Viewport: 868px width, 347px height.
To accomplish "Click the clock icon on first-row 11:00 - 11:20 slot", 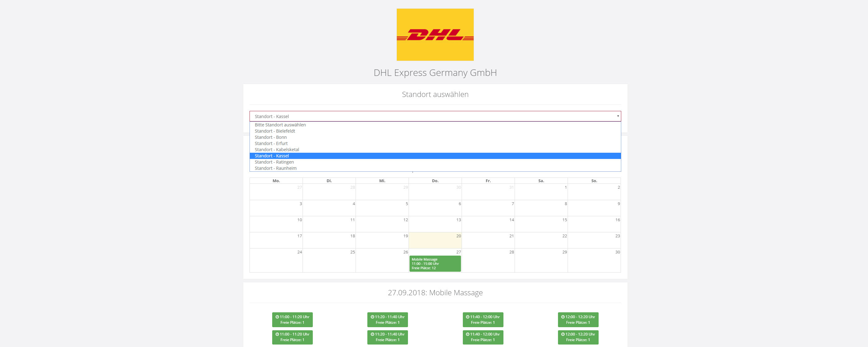I will pyautogui.click(x=277, y=317).
